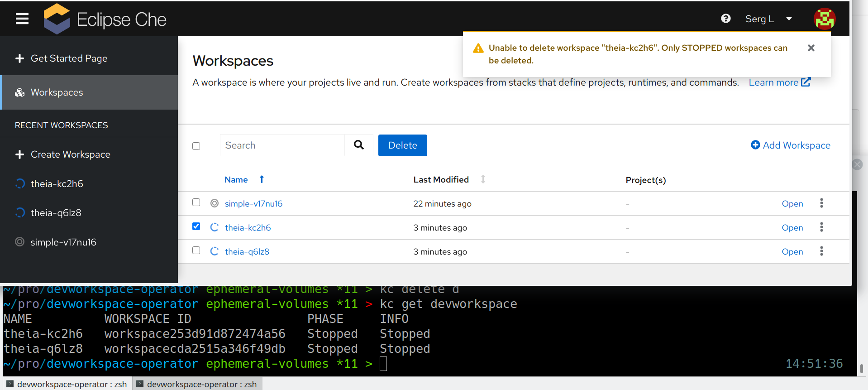Click '3 minutes ago' in theia-kc2h6 row
The width and height of the screenshot is (868, 390).
tap(440, 228)
